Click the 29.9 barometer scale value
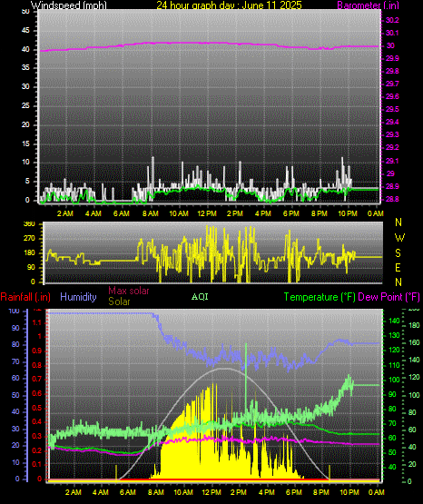423x504 pixels. (392, 58)
